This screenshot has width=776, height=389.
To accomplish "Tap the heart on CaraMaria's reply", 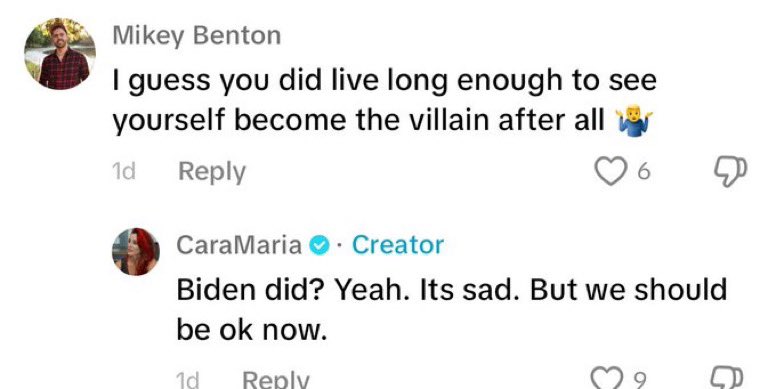I will click(608, 379).
